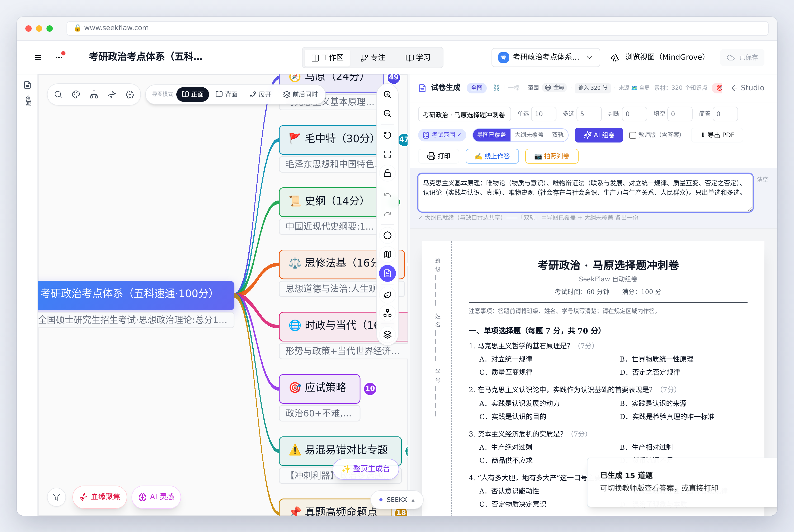This screenshot has width=794, height=532.
Task: Open the hamburger menu
Action: 38,57
